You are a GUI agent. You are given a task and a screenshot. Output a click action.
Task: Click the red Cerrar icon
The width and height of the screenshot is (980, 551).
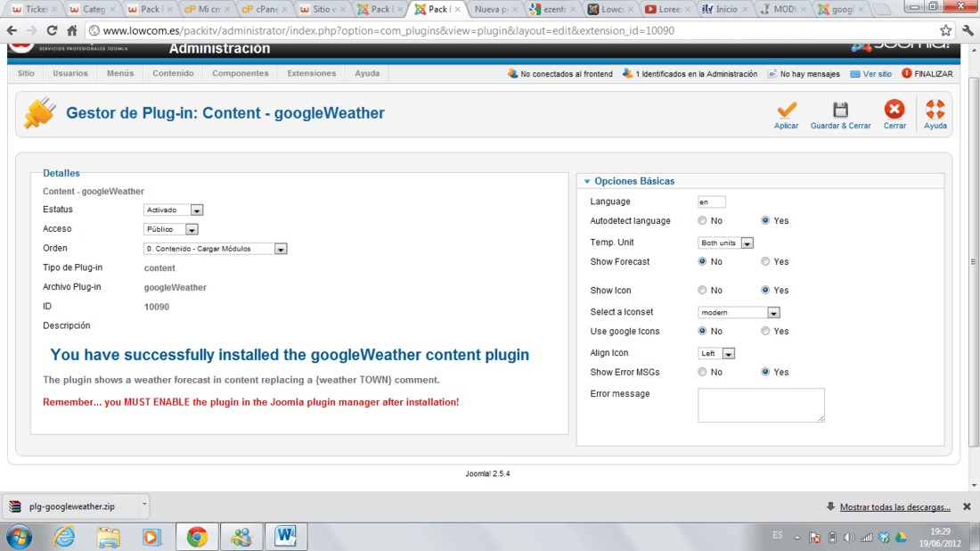pos(894,110)
